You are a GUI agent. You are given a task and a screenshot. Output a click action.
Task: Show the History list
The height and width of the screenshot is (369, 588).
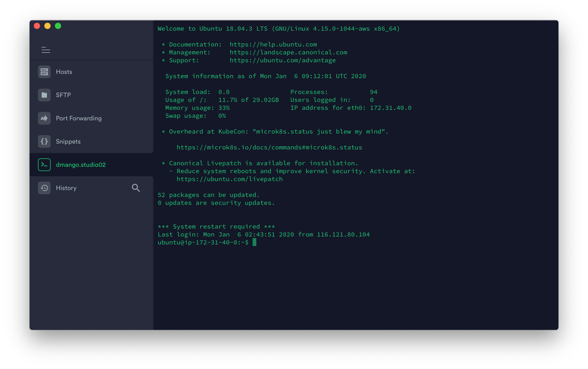pyautogui.click(x=66, y=188)
